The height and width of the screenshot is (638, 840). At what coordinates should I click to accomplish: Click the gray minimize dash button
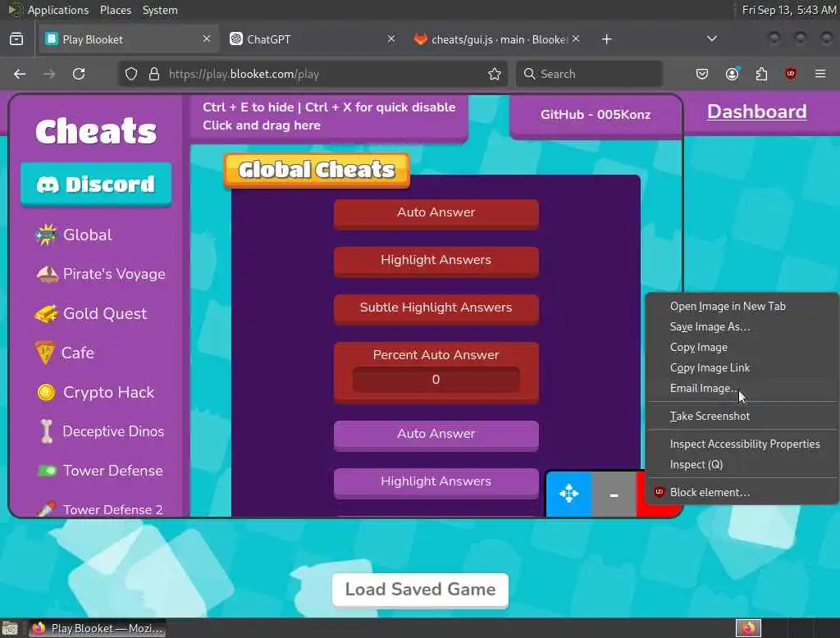(x=614, y=494)
